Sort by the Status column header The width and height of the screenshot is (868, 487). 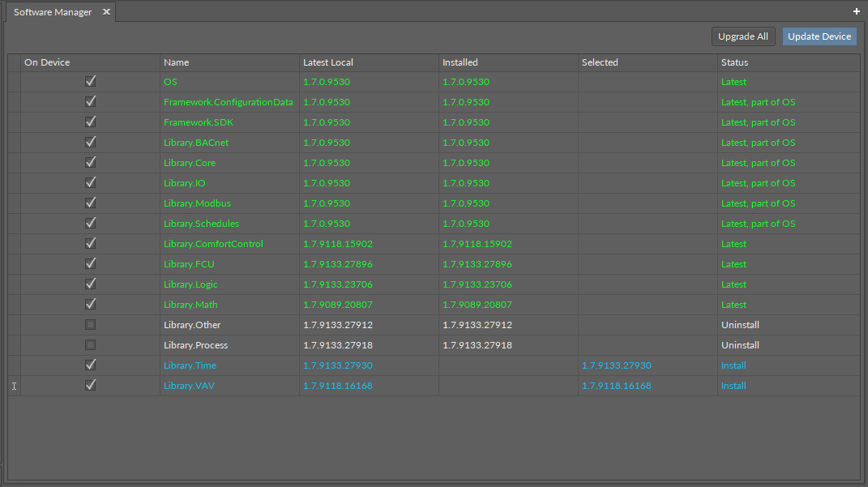[x=786, y=62]
